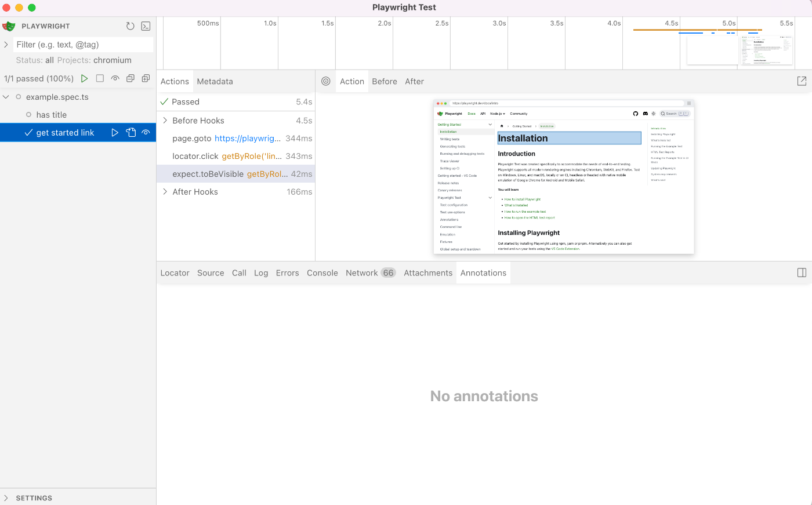This screenshot has width=812, height=505.
Task: Click Writing tests in snapshot sidebar
Action: point(449,139)
